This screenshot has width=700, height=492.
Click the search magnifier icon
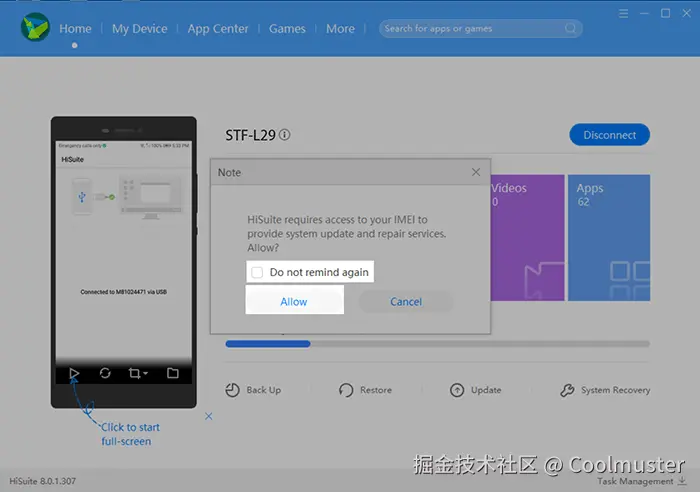570,29
